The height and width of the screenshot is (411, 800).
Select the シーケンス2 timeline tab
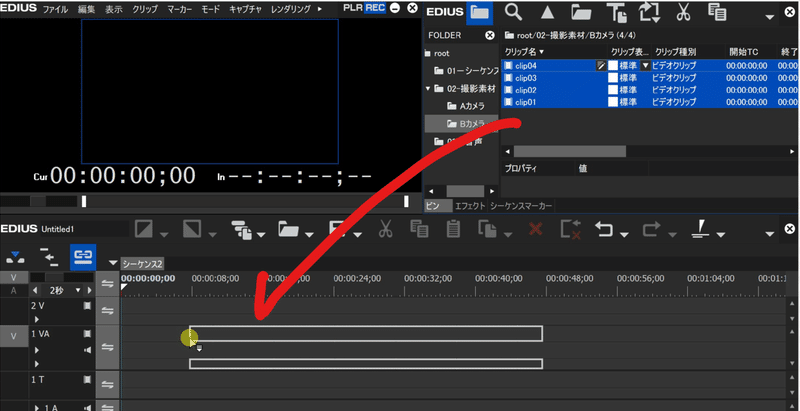(x=142, y=264)
